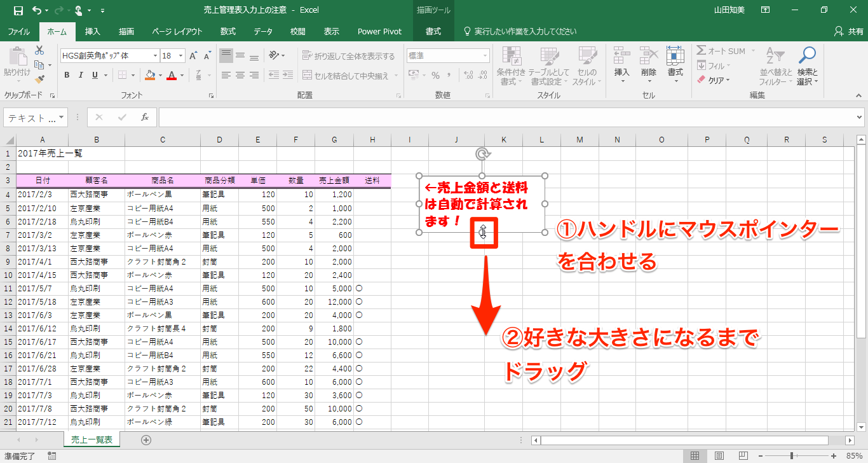868x463 pixels.
Task: Expand the font color dropdown arrow
Action: point(182,75)
